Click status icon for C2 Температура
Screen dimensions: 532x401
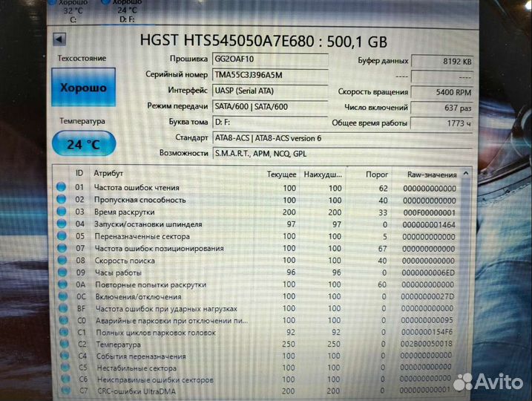(65, 344)
